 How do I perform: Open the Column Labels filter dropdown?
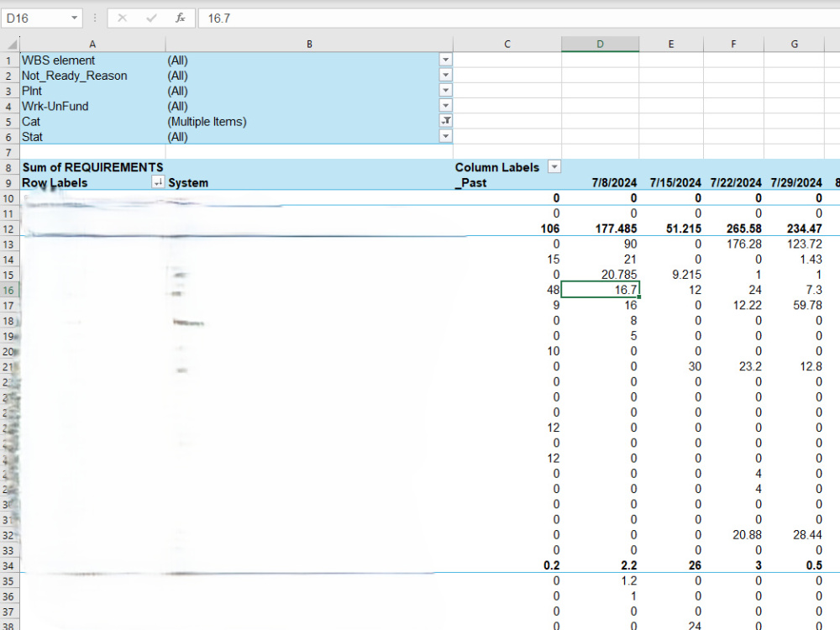554,167
